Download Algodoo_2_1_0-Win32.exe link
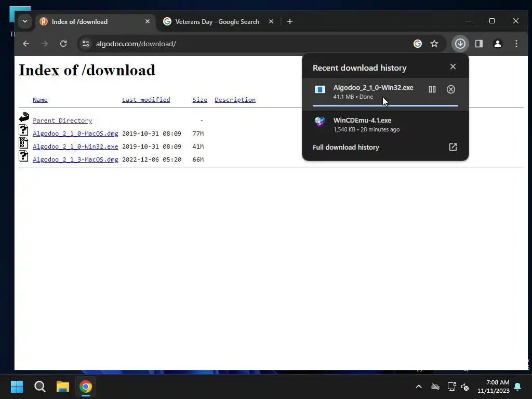The height and width of the screenshot is (399, 532). coord(75,147)
